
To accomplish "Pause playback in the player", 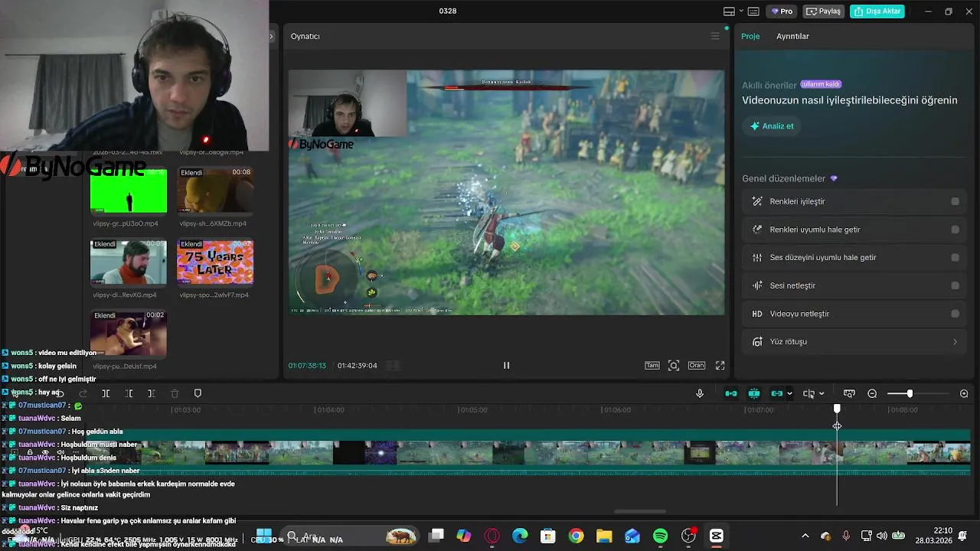I will (506, 365).
